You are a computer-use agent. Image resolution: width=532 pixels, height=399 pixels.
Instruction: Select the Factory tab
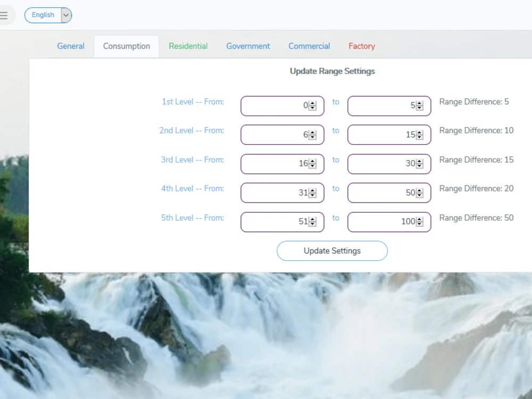362,46
